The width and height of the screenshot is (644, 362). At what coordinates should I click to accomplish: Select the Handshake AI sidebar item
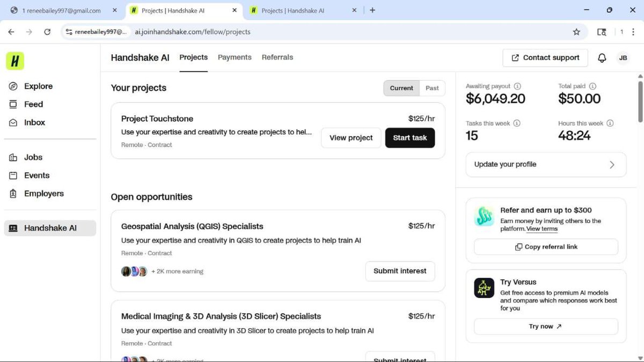[x=50, y=228]
